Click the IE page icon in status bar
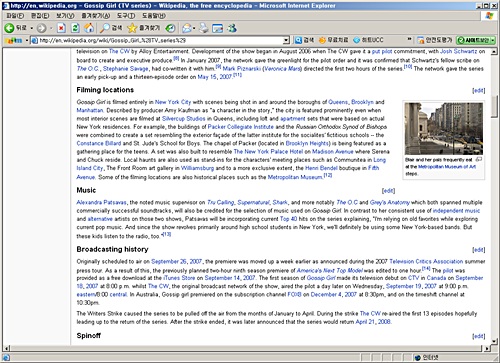 pos(6,358)
